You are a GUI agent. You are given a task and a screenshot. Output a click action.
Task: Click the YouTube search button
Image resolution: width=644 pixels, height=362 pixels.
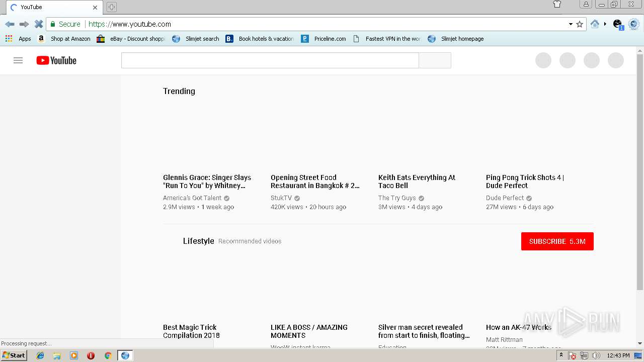pyautogui.click(x=435, y=60)
